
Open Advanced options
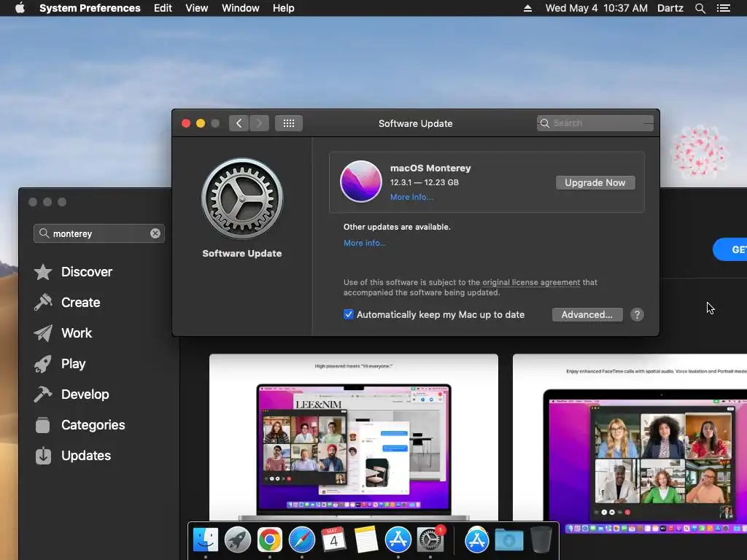point(587,314)
